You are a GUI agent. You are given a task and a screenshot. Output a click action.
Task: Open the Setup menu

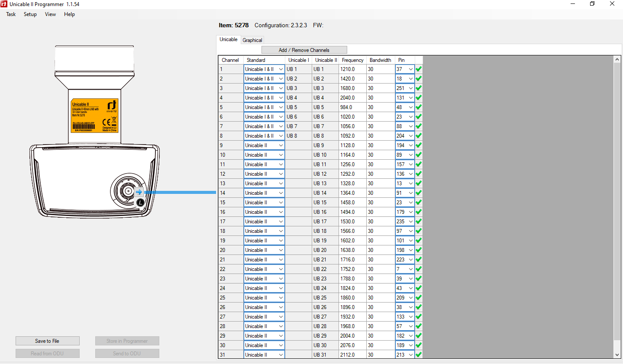[30, 14]
